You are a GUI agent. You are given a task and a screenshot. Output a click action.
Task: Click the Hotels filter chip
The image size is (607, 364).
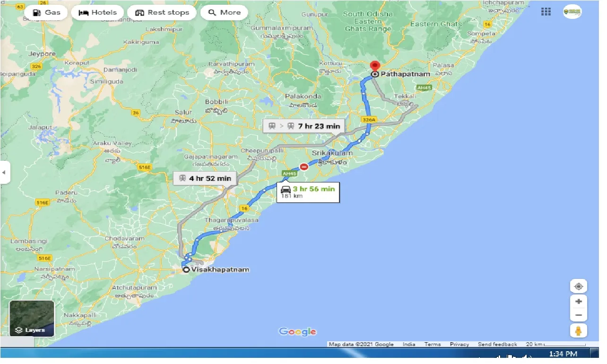coord(97,12)
